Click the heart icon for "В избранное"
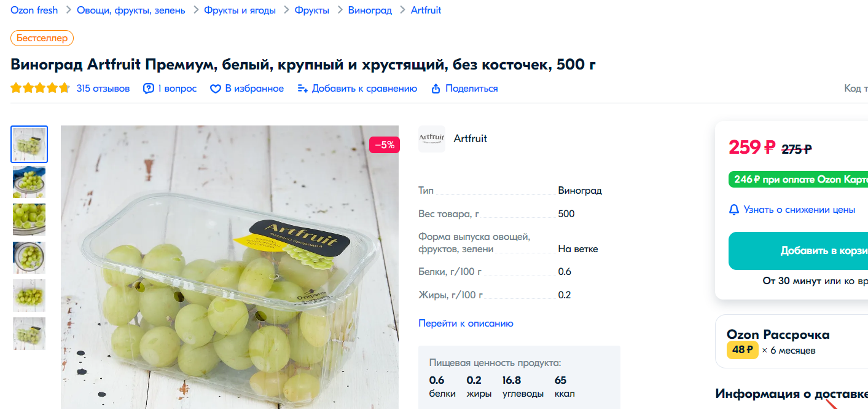Viewport: 868px width, 409px height. coord(215,89)
